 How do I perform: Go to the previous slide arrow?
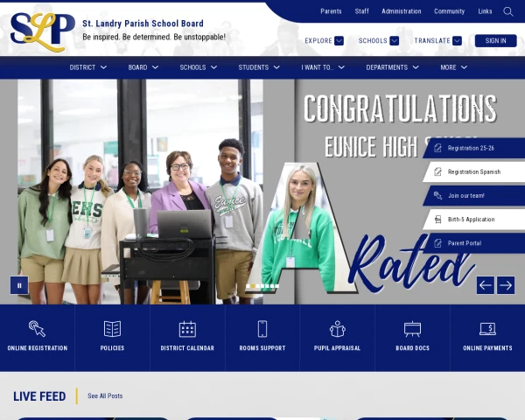click(x=485, y=285)
